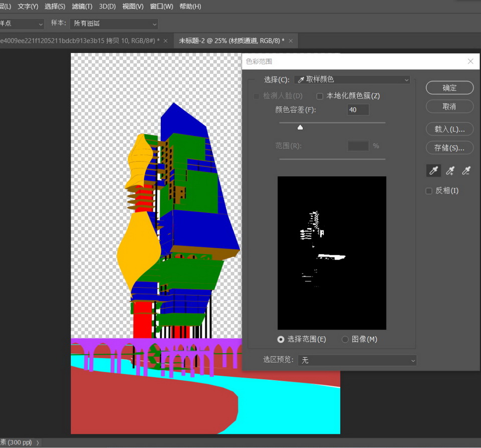Click the 颜色容差 slider handle
Viewport: 481px width, 448px height.
pos(300,128)
